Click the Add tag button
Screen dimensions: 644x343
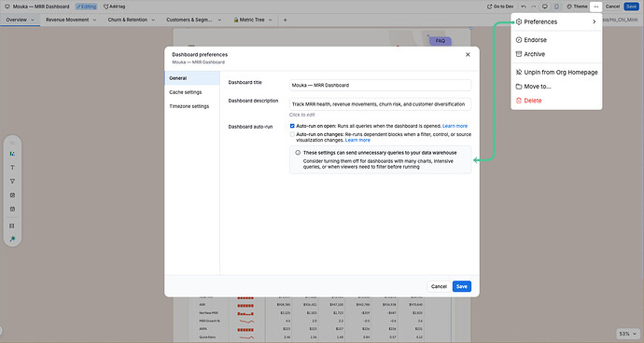pyautogui.click(x=115, y=7)
